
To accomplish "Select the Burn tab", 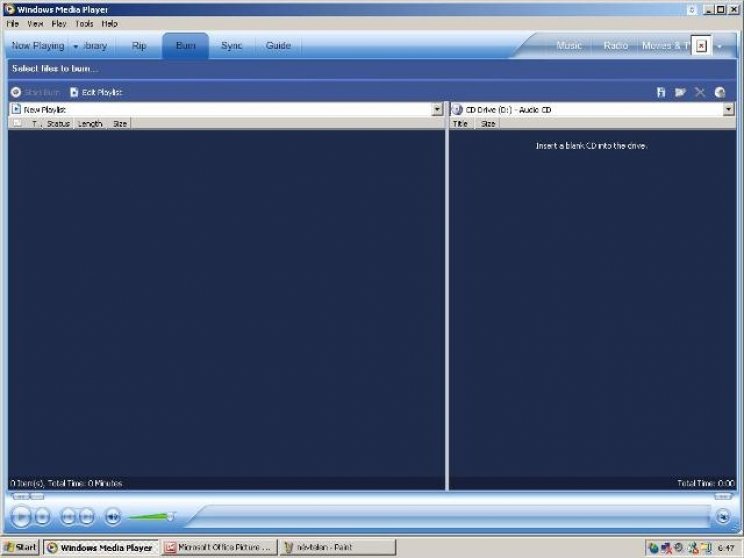I will click(x=186, y=46).
